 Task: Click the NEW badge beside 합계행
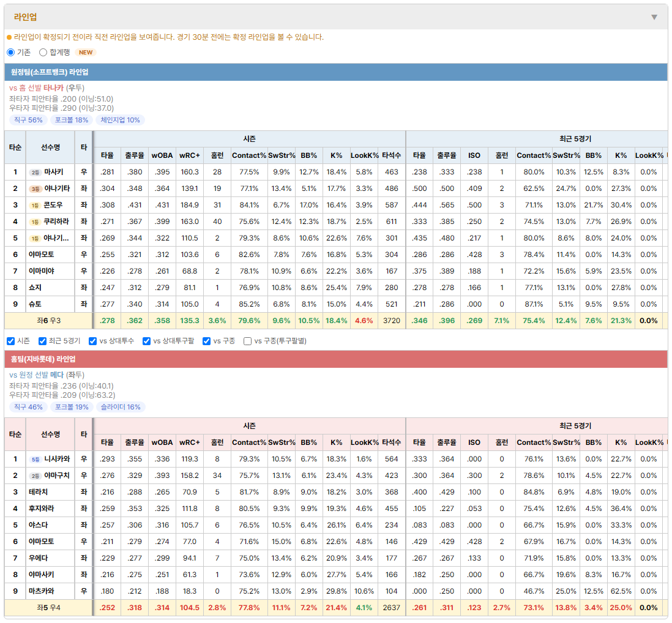tap(86, 52)
